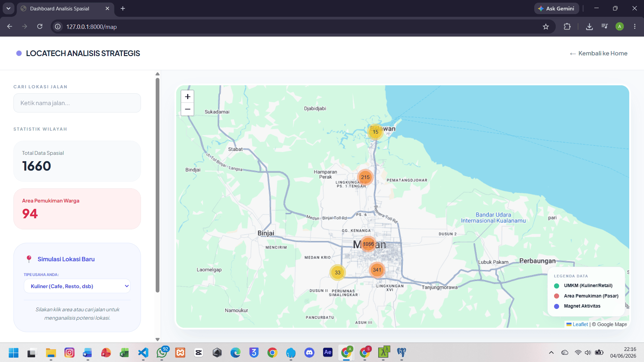Click the address bar URL
644x362 pixels.
click(x=92, y=27)
